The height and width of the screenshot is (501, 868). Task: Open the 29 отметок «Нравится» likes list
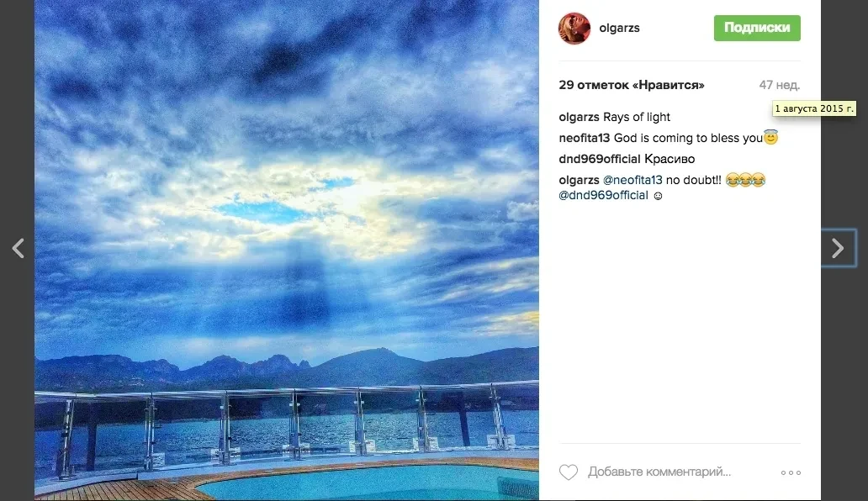point(632,85)
